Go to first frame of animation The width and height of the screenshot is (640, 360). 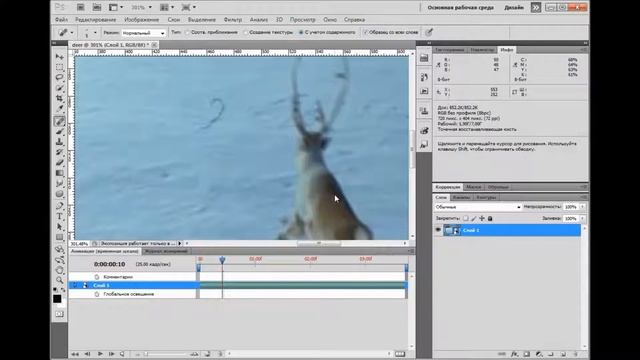point(75,354)
